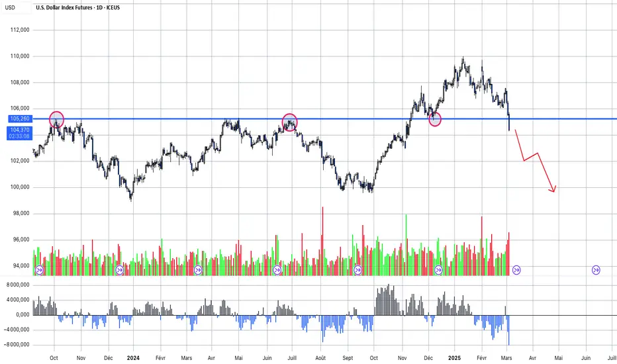Click the 96,000 price axis label

click(20, 240)
